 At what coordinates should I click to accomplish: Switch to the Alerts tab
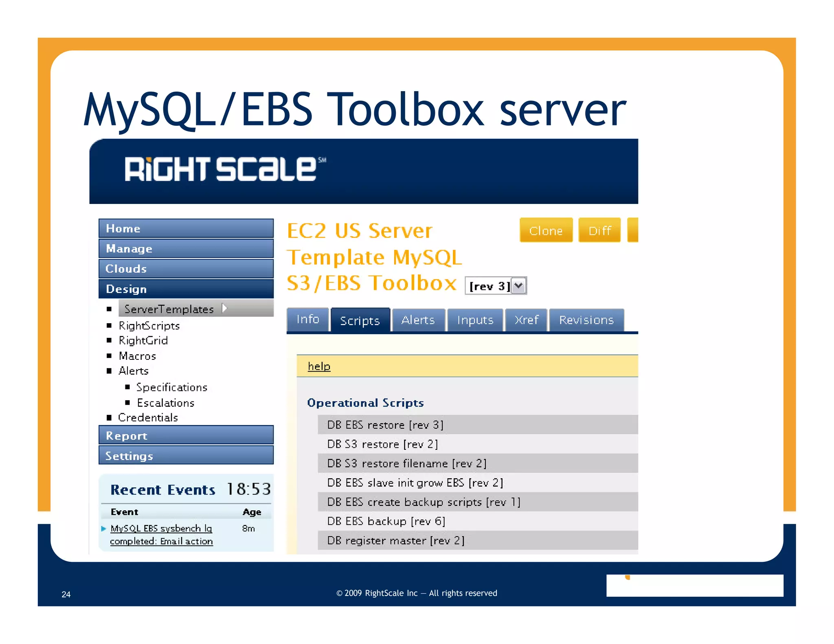[418, 320]
